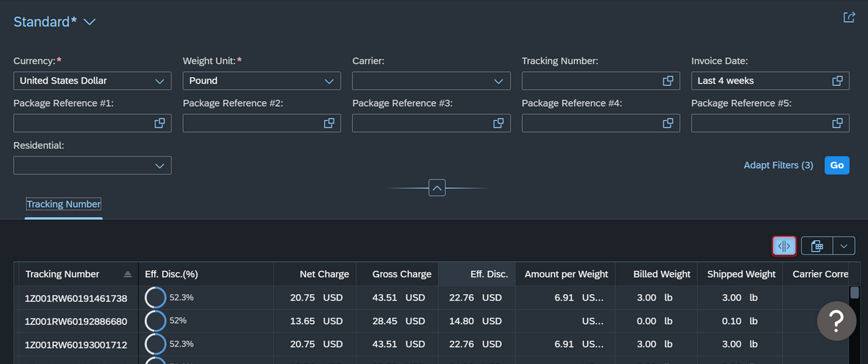Open Package Reference #5 value help icon

838,123
